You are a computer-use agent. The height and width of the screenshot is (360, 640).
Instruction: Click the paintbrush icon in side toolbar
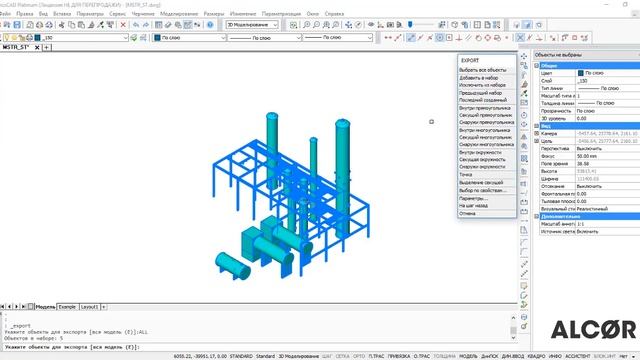click(524, 84)
